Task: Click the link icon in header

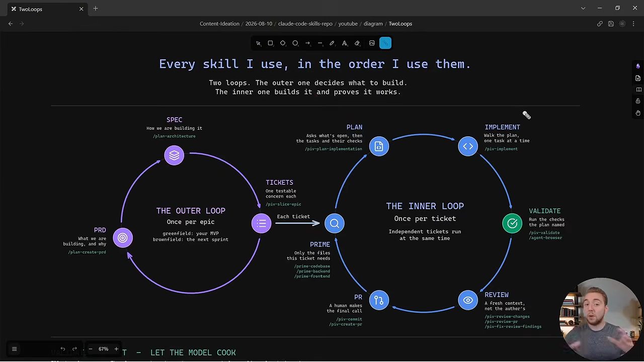Action: click(600, 24)
